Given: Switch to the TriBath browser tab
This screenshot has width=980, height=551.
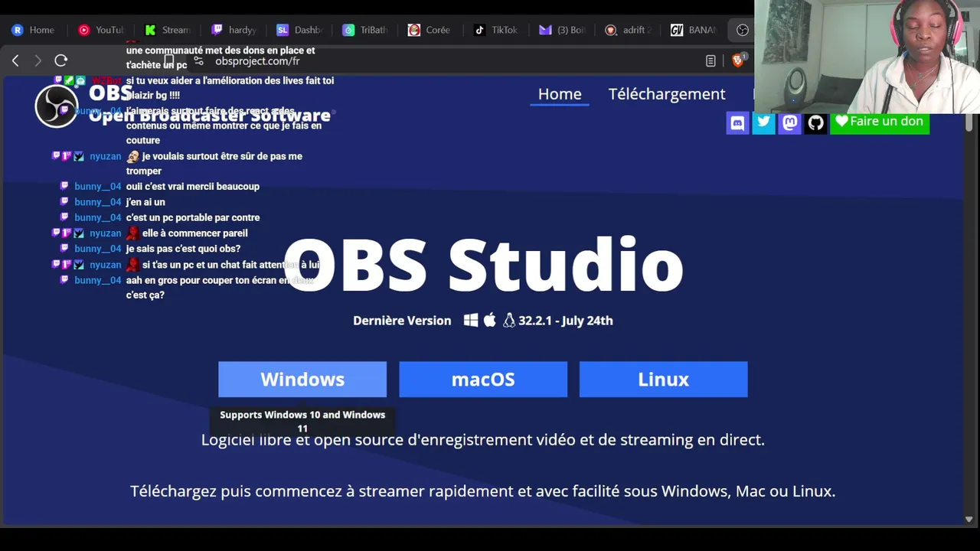Looking at the screenshot, I should [x=365, y=30].
